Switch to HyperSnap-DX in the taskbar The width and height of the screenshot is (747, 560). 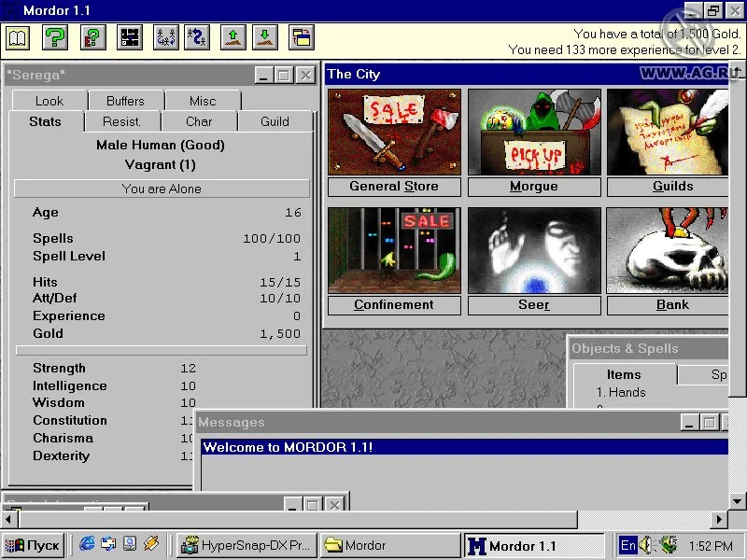click(247, 545)
